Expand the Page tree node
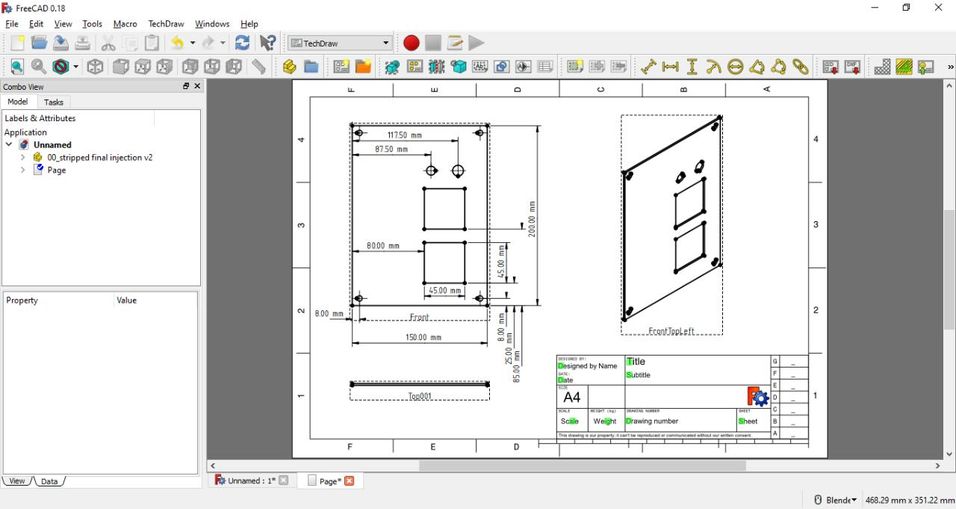956x509 pixels. pyautogui.click(x=23, y=170)
